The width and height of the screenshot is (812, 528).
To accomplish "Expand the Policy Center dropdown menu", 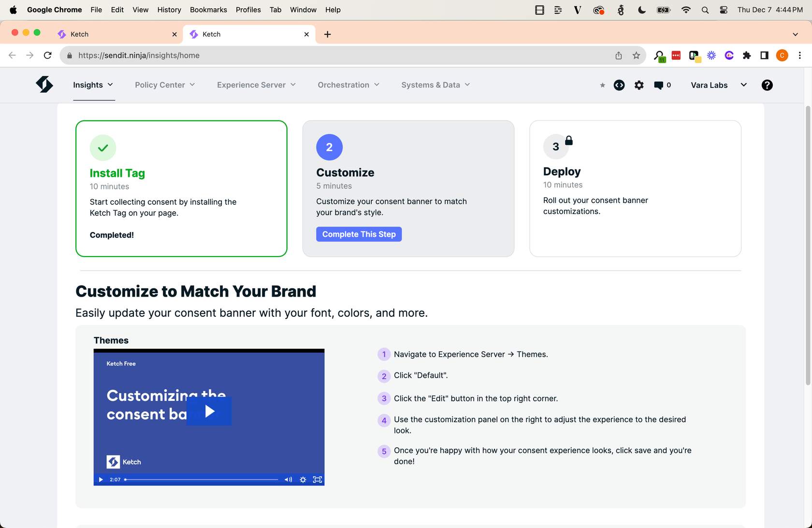I will (x=165, y=85).
